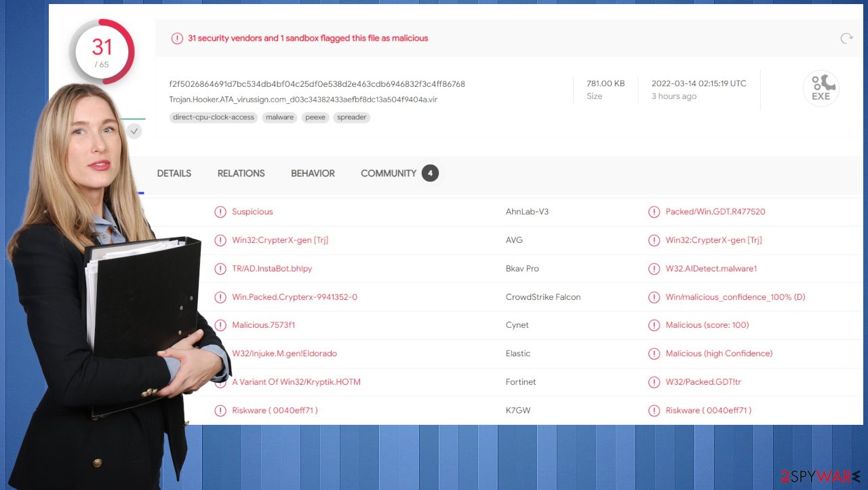Viewport: 868px width, 490px height.
Task: Switch to the RELATIONS tab
Action: pos(241,174)
